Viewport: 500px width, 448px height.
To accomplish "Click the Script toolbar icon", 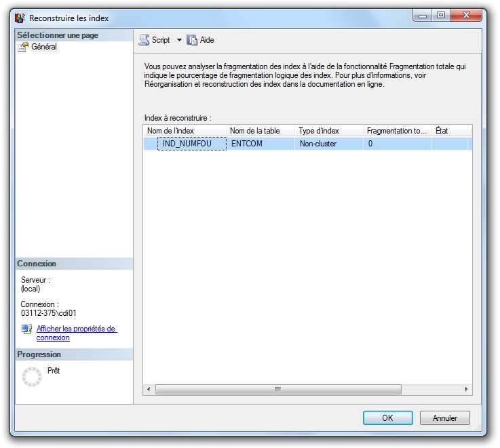I will coord(144,40).
